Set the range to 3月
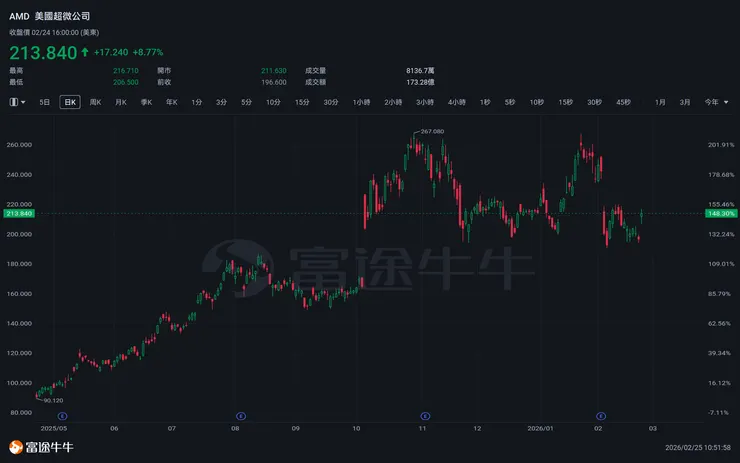The height and width of the screenshot is (463, 740). pyautogui.click(x=685, y=102)
